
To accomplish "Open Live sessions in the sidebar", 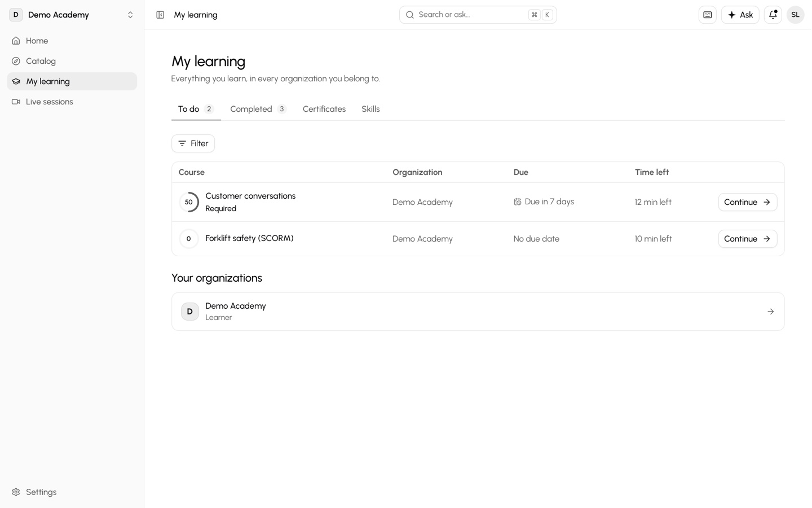I will 72,102.
